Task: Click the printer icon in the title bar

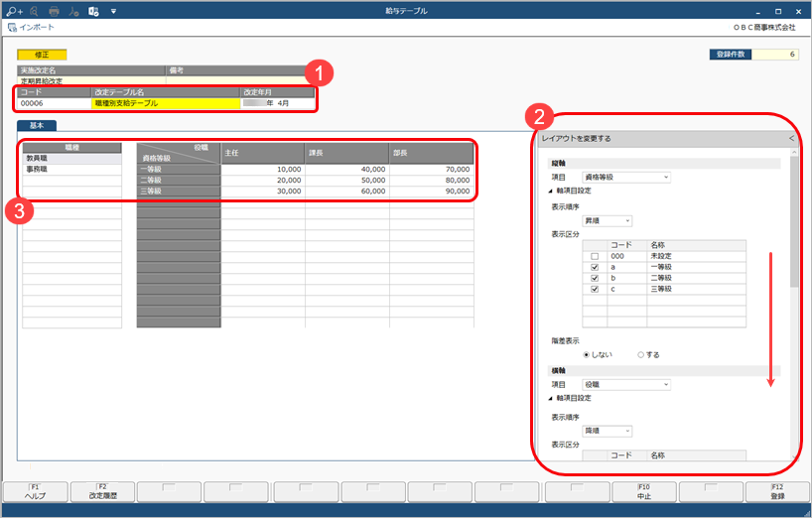Action: [x=54, y=11]
